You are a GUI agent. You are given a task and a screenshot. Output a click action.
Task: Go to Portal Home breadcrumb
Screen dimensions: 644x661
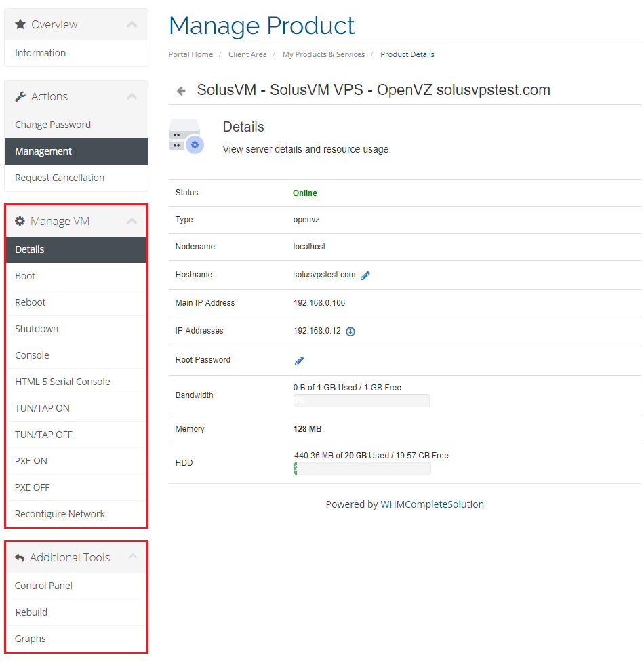(190, 54)
